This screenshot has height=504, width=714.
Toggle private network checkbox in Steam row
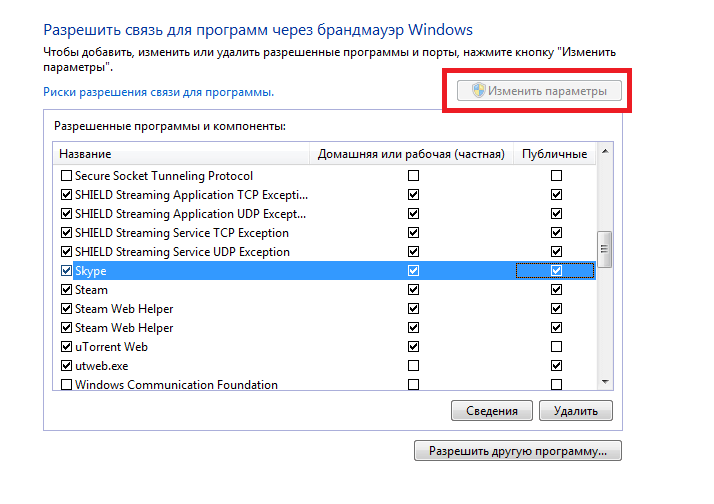pyautogui.click(x=413, y=290)
